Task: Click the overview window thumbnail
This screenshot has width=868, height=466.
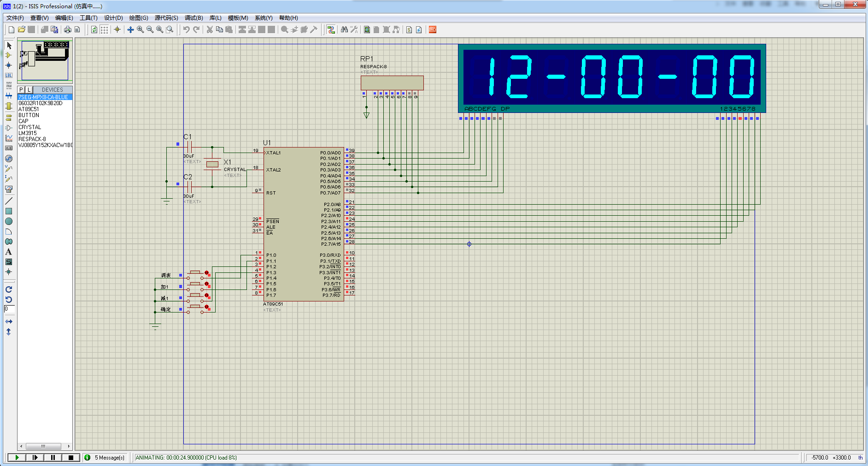Action: tap(45, 60)
